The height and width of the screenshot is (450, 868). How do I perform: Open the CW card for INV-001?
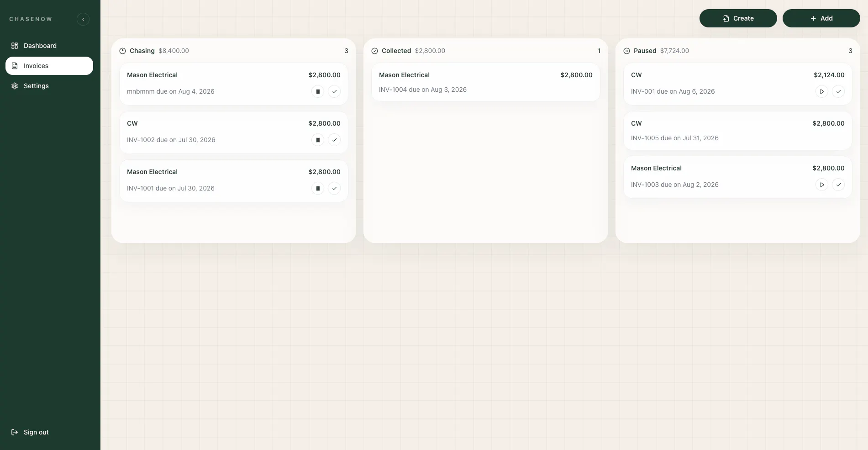(x=738, y=84)
